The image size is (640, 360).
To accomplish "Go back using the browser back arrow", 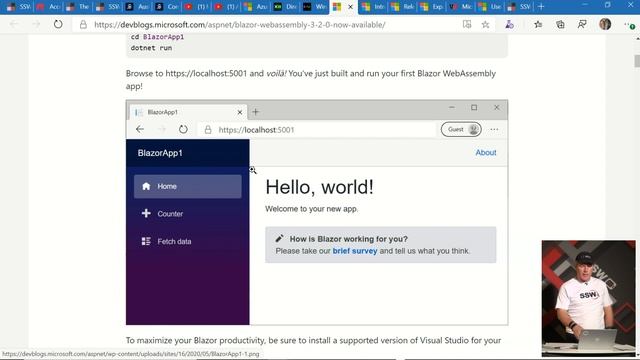I will tap(14, 24).
